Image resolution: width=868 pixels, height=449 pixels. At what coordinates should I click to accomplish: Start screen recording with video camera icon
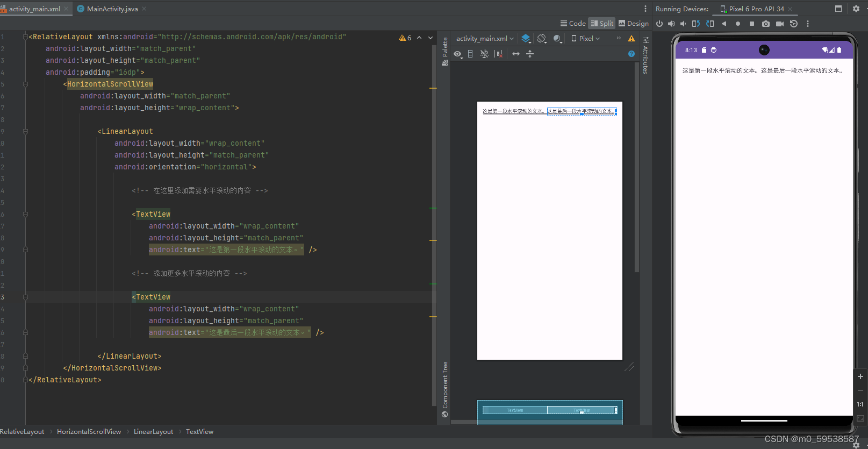(780, 24)
